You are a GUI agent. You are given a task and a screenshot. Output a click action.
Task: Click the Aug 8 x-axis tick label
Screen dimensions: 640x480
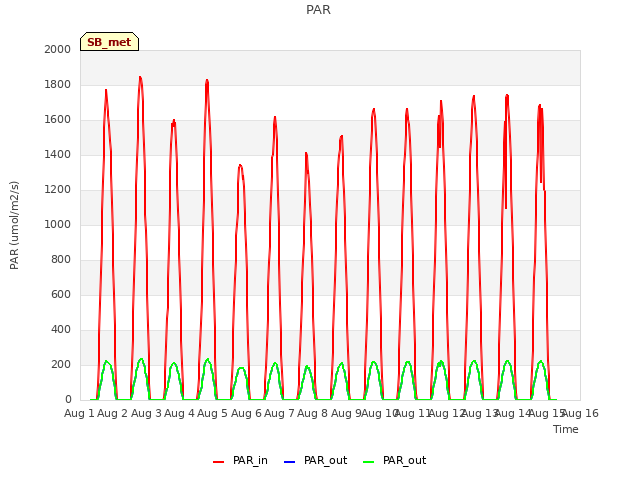[313, 413]
